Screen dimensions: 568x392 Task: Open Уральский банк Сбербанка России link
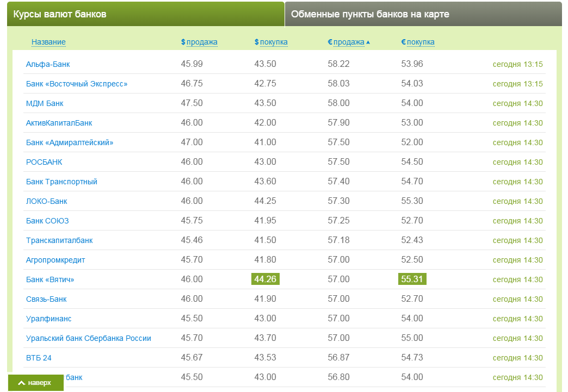[x=89, y=338]
